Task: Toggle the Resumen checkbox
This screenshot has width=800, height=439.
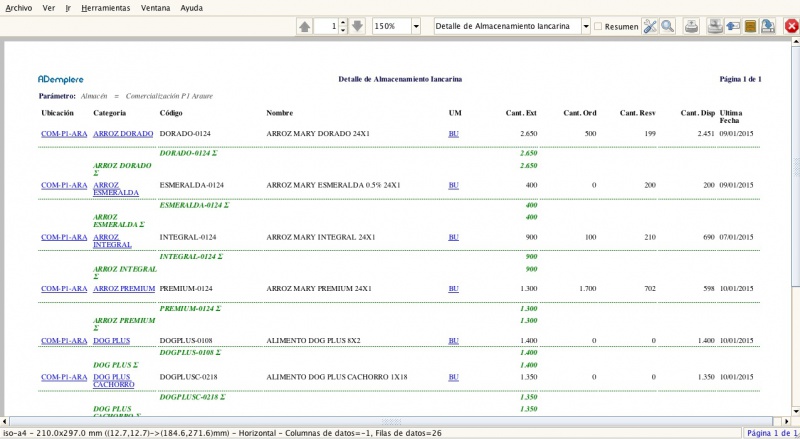Action: coord(598,26)
